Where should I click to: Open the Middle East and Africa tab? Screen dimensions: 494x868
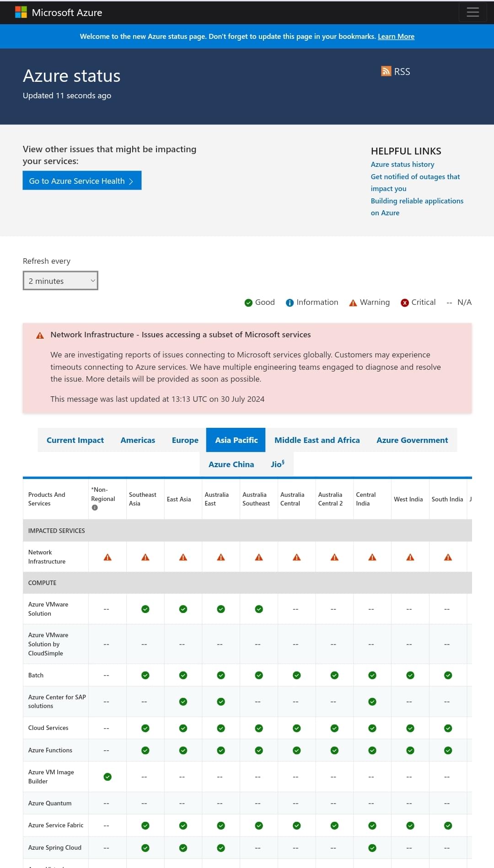[317, 440]
